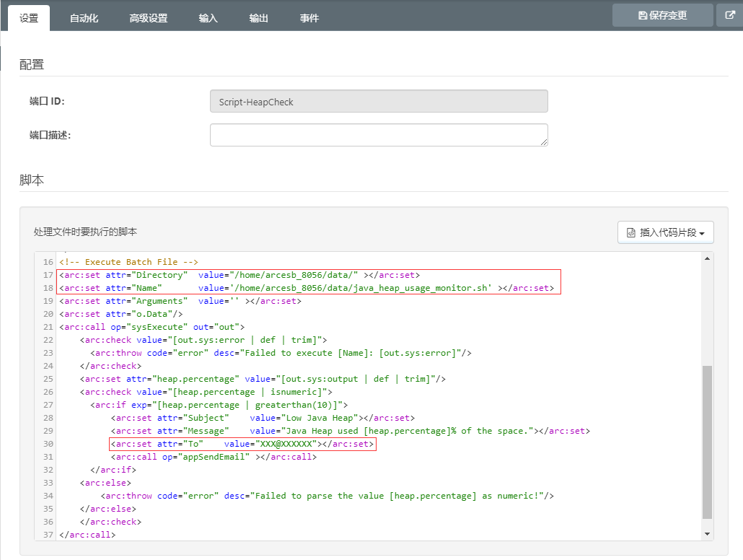Click the sysExecute arc:call line 21

tap(151, 327)
